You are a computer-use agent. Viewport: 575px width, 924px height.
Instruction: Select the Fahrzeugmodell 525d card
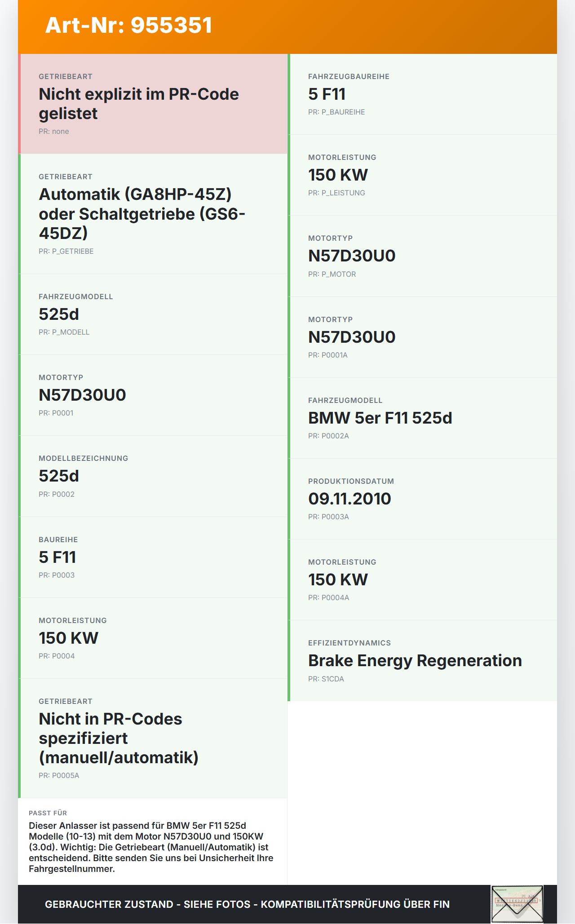(x=153, y=314)
